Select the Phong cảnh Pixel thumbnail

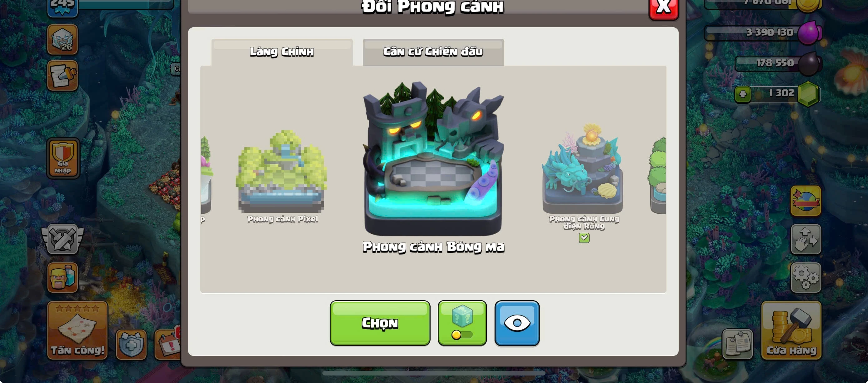(282, 176)
